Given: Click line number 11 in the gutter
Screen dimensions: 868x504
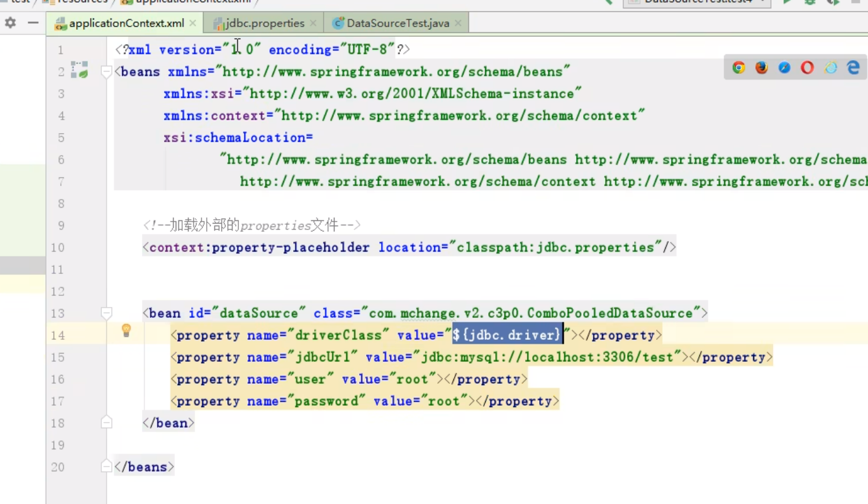Looking at the screenshot, I should [57, 269].
